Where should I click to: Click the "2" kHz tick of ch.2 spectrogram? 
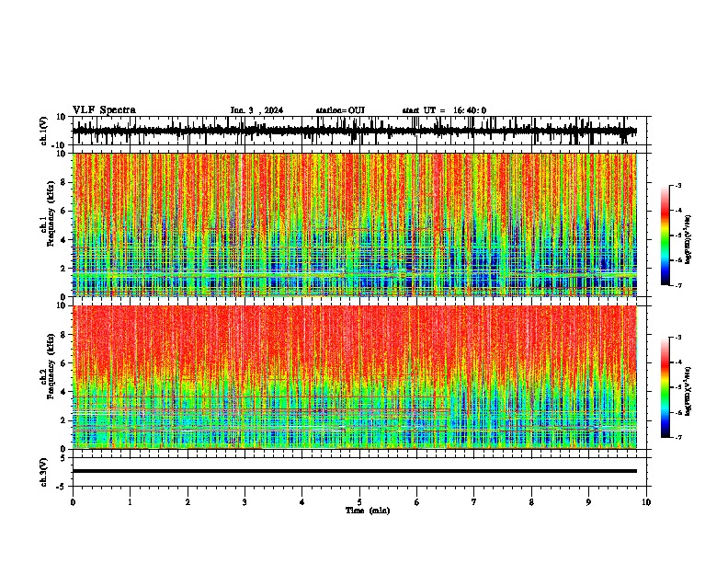point(63,420)
